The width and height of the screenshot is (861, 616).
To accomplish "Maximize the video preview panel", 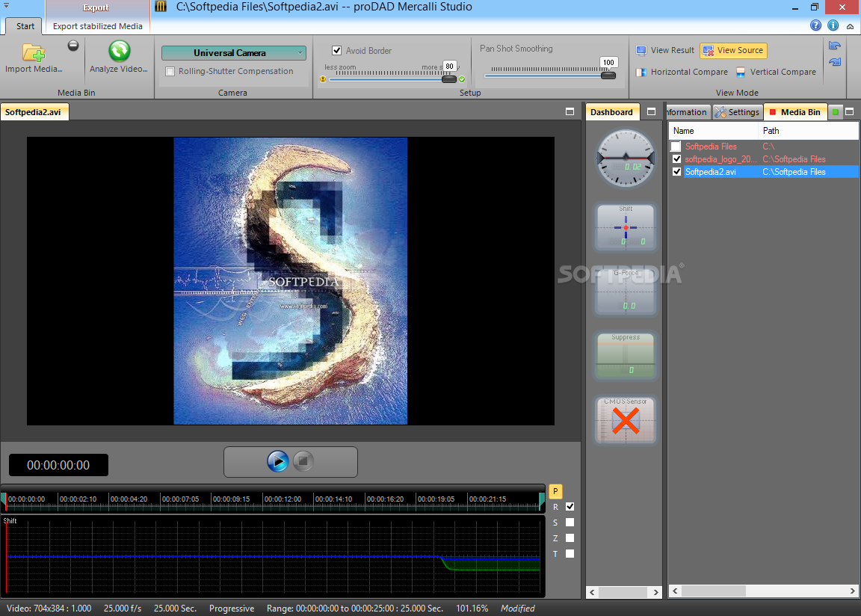I will (x=570, y=111).
